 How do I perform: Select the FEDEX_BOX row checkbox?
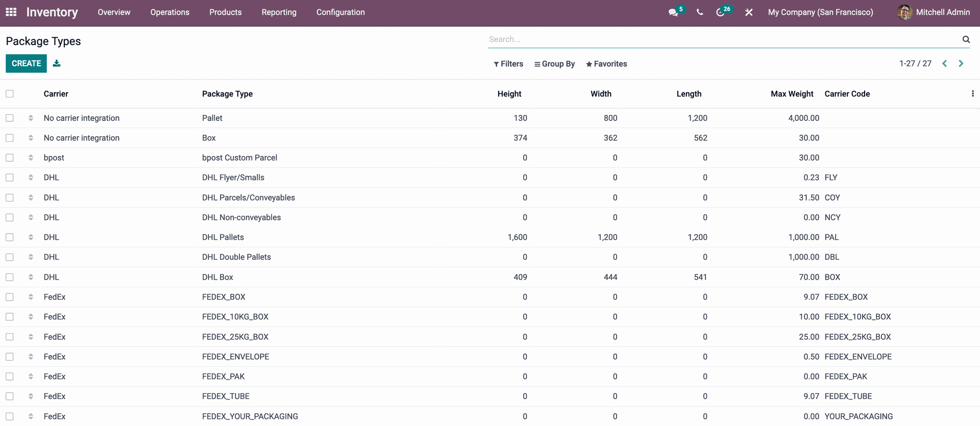click(x=10, y=297)
